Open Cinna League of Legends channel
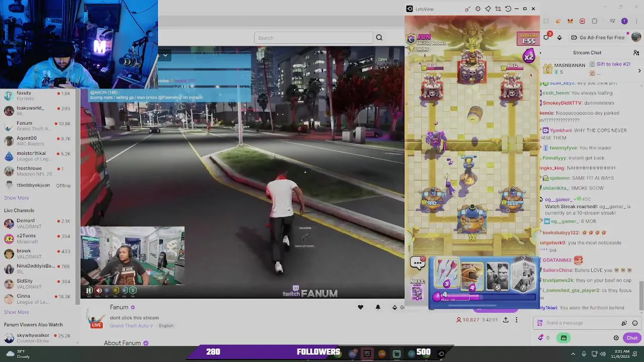 click(x=38, y=299)
